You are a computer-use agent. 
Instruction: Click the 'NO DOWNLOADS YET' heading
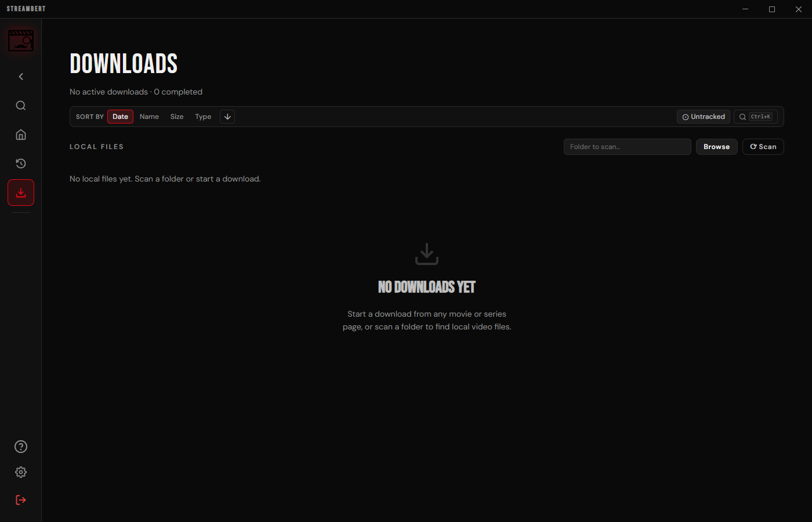[427, 287]
